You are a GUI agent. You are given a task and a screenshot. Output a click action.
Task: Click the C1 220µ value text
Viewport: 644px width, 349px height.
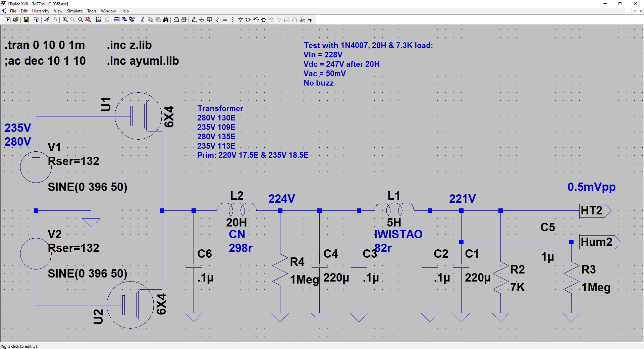point(478,278)
